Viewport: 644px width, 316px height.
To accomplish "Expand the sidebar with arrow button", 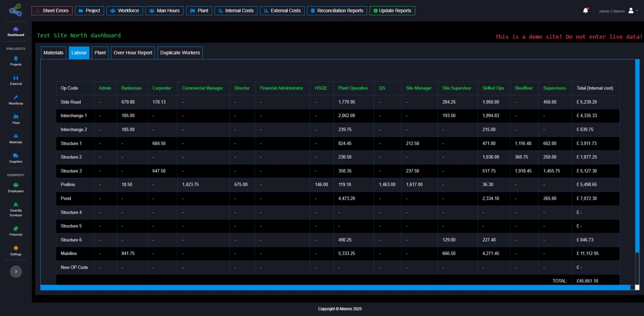I will tap(16, 272).
